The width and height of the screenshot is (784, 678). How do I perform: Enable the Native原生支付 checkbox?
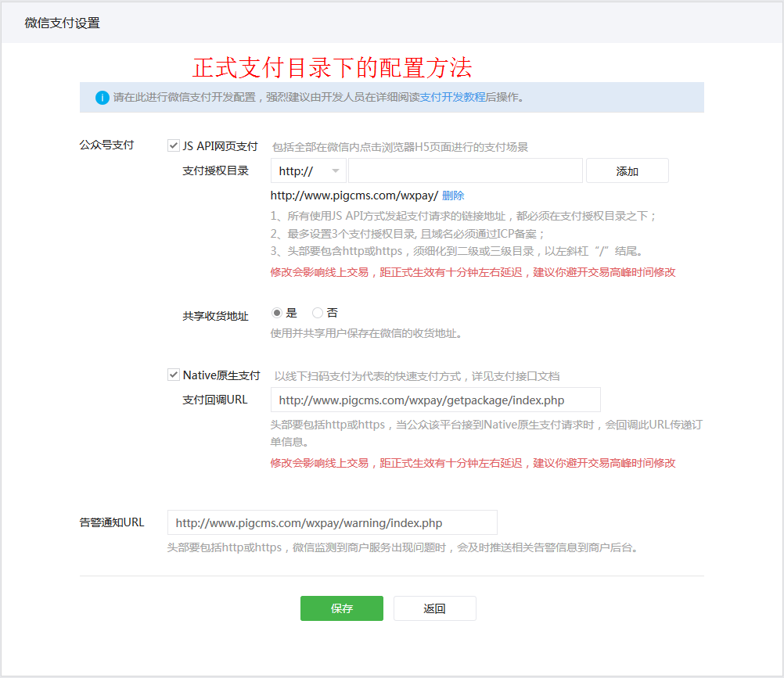pos(173,375)
